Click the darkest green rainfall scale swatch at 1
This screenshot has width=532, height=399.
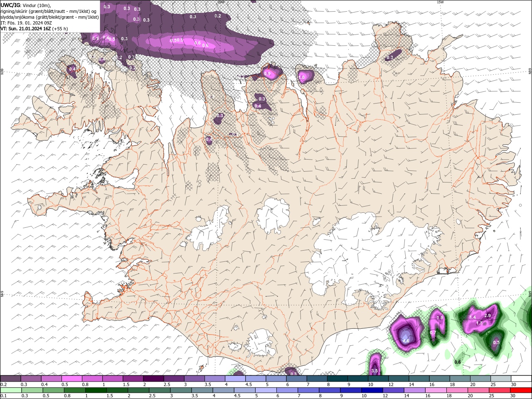[x=96, y=390]
